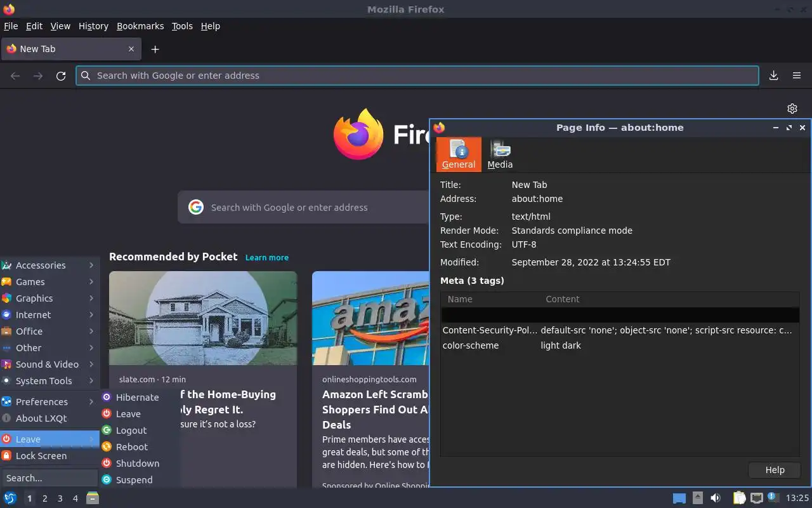Viewport: 812px width, 508px height.
Task: Click the wired network tray icon
Action: click(x=756, y=498)
